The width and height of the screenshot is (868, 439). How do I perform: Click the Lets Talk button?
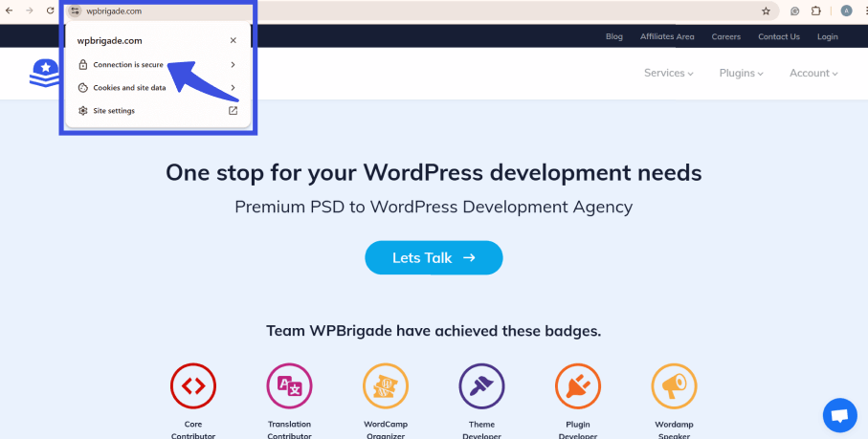(434, 257)
